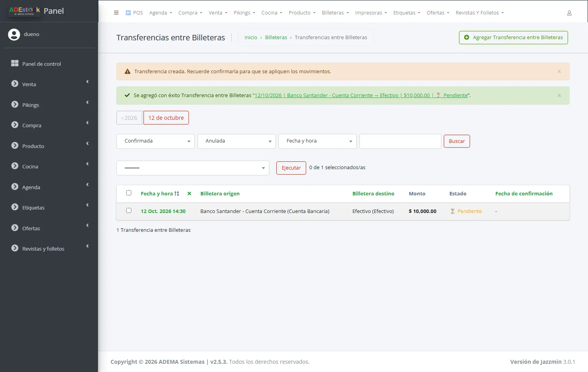Open the POS link icon
This screenshot has width=588, height=372.
pyautogui.click(x=128, y=13)
